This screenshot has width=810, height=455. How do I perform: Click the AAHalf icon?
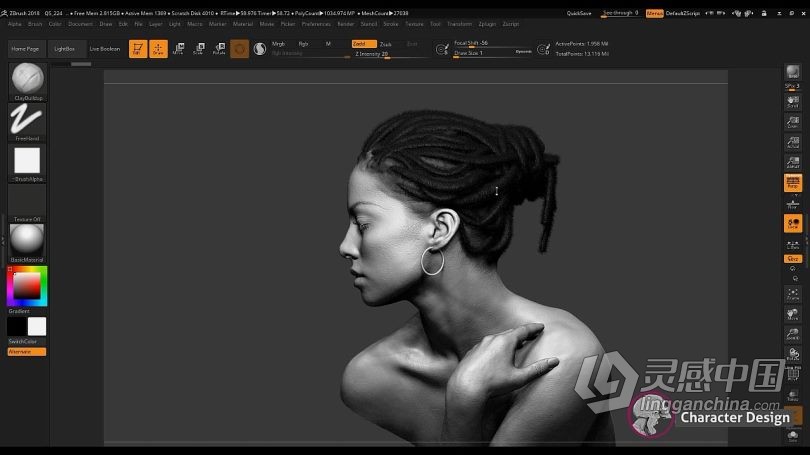[793, 162]
